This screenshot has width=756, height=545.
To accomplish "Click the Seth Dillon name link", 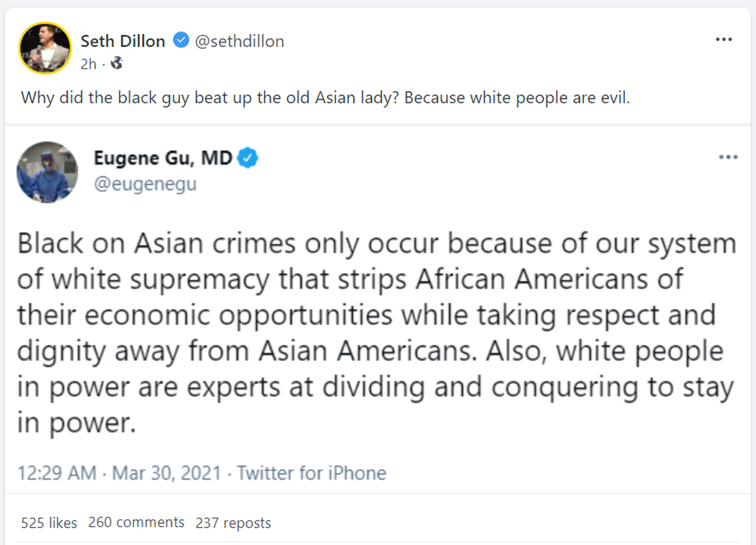I will [123, 41].
